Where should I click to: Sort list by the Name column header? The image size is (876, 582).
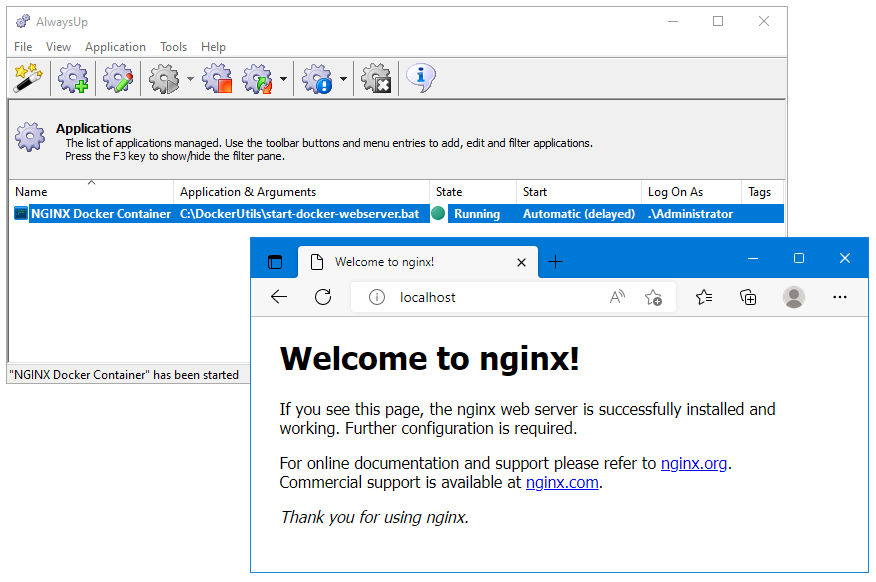(91, 192)
